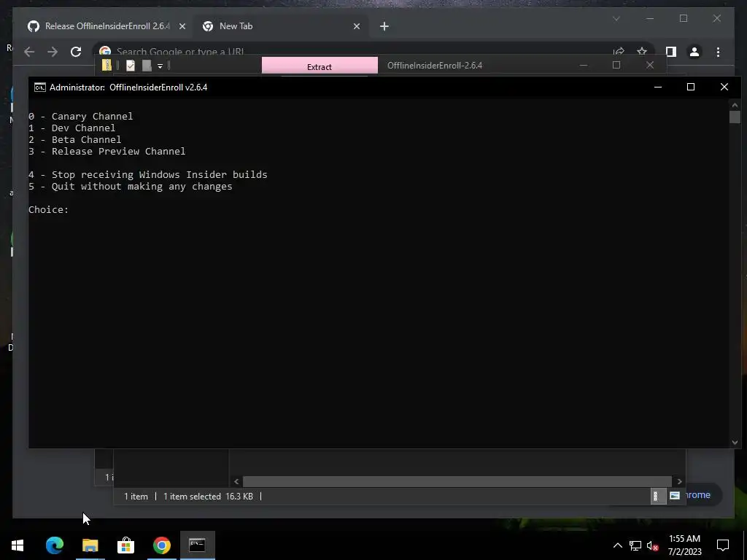
Task: Click the console vertical scrollbar thumb
Action: tap(735, 117)
